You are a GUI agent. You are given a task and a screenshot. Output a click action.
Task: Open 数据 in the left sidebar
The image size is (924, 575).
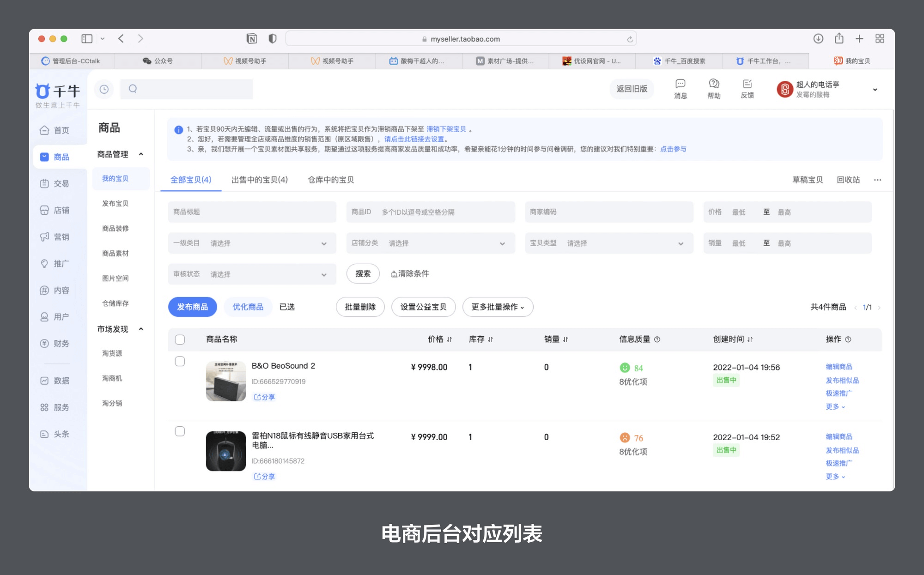[55, 381]
